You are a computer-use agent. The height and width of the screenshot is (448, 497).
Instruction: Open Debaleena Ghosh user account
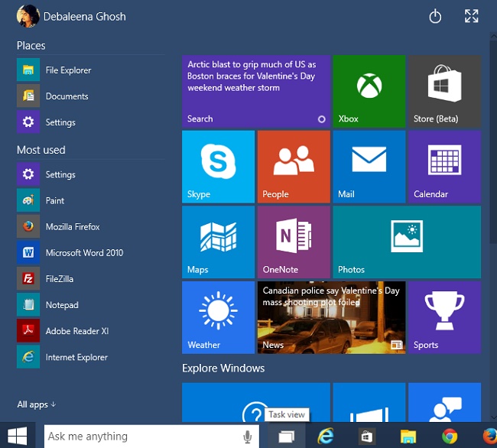tap(71, 16)
